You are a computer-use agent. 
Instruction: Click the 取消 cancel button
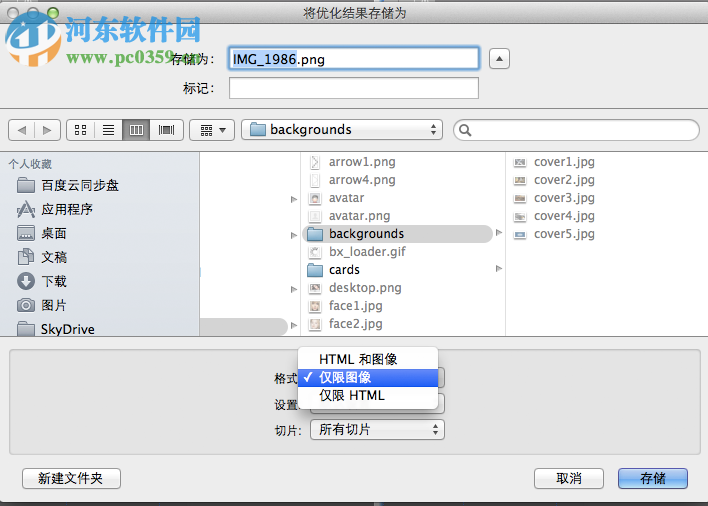(569, 478)
